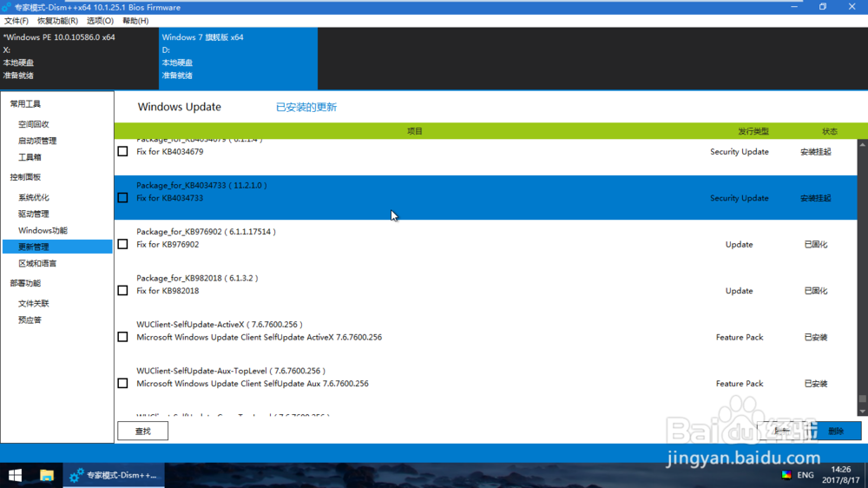Check the KB982018 update checkbox
The width and height of the screenshot is (868, 488).
pos(123,291)
